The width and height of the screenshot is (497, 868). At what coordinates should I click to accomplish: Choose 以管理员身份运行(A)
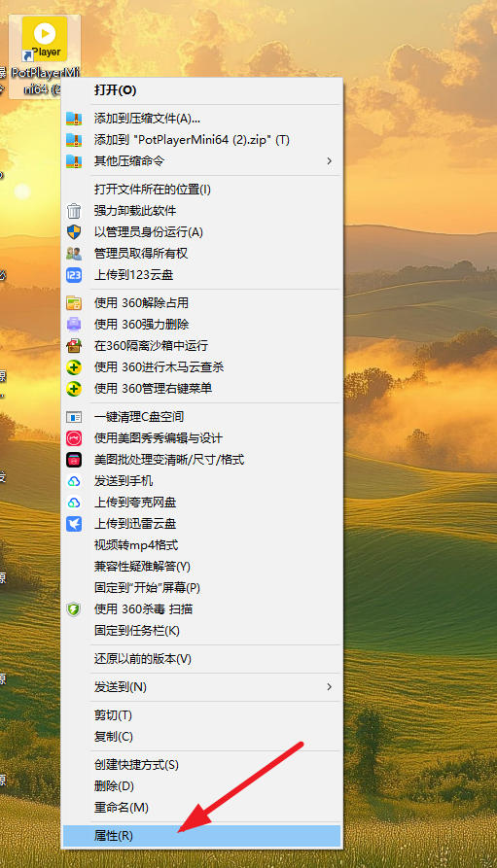tap(201, 232)
